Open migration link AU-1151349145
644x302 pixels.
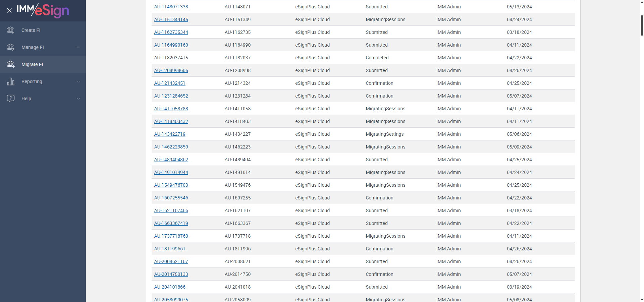(171, 19)
